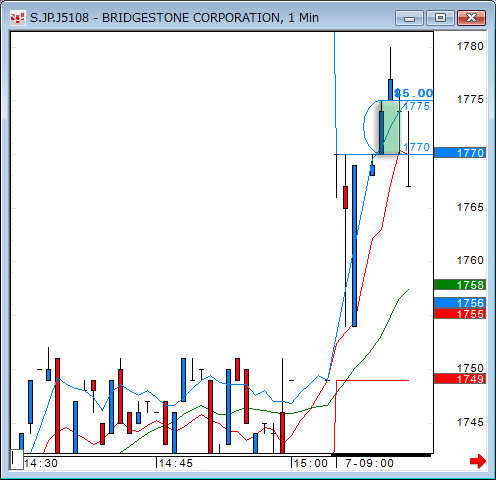The height and width of the screenshot is (480, 496).
Task: Click the chart app icon in title bar
Action: click(x=17, y=18)
